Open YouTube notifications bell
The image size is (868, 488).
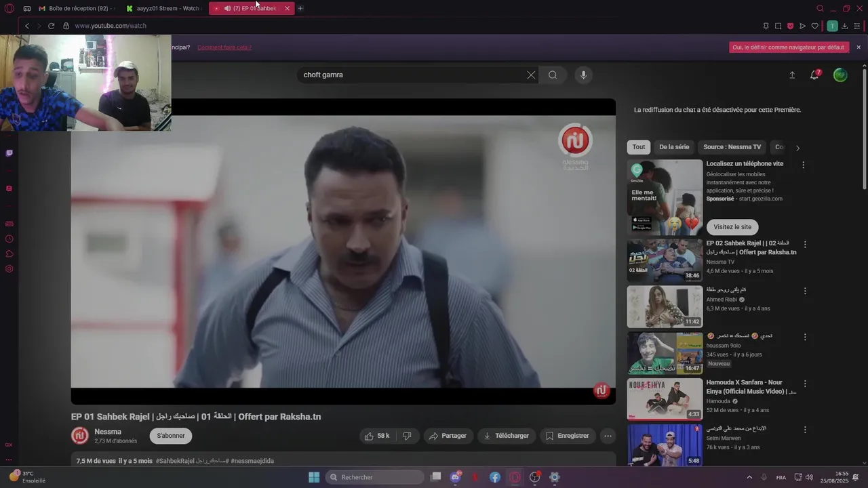pos(814,75)
